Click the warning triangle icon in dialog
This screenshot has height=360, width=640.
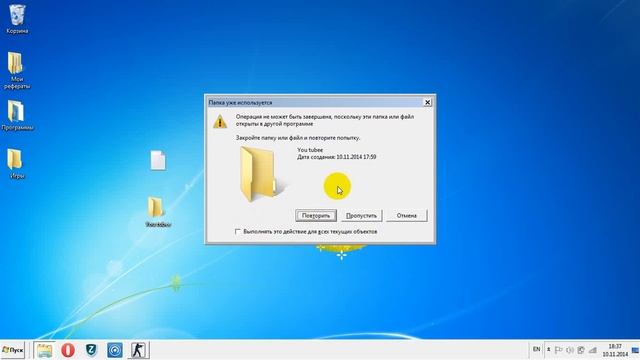pos(220,121)
